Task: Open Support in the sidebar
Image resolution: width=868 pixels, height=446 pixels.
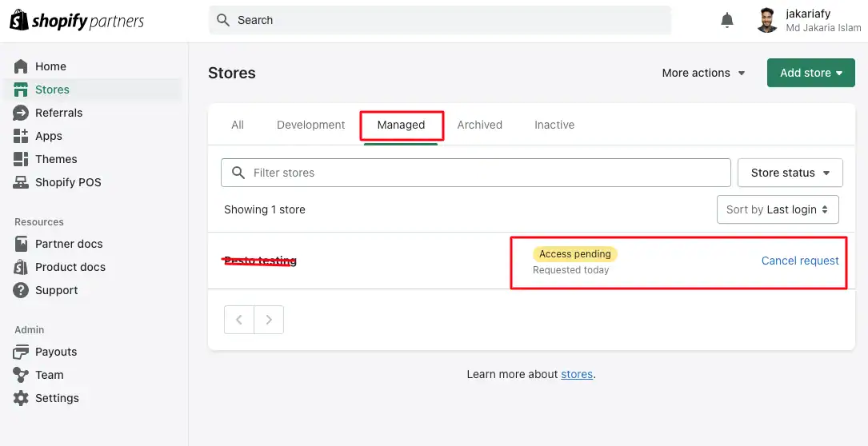Action: pos(57,290)
